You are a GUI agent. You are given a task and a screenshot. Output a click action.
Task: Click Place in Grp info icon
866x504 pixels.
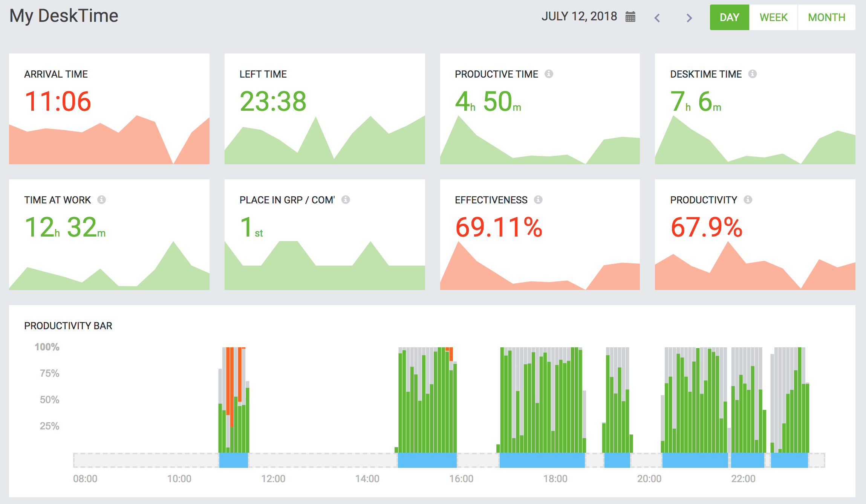(x=346, y=200)
